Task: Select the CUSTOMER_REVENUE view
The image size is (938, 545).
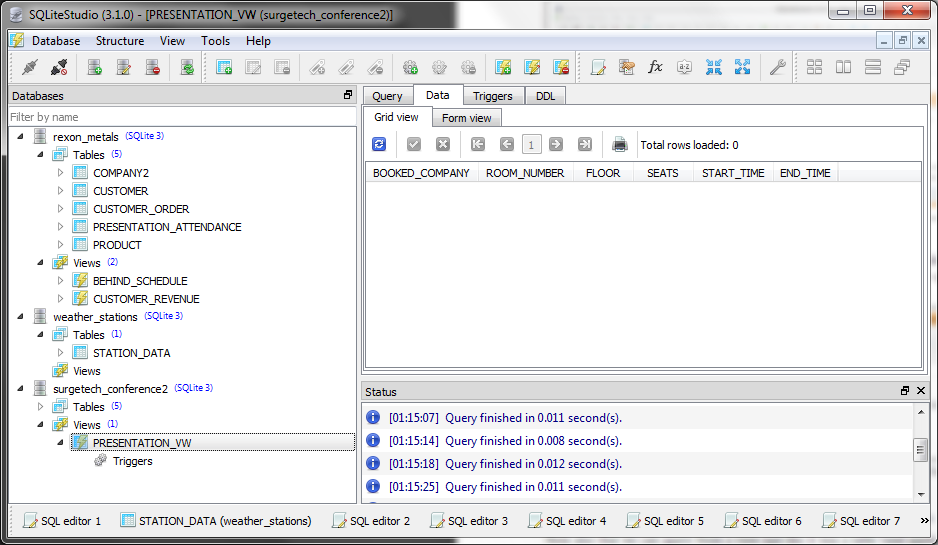Action: pos(146,299)
